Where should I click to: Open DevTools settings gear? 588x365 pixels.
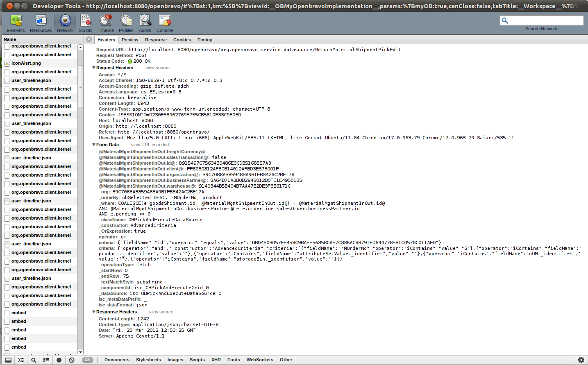(581, 360)
